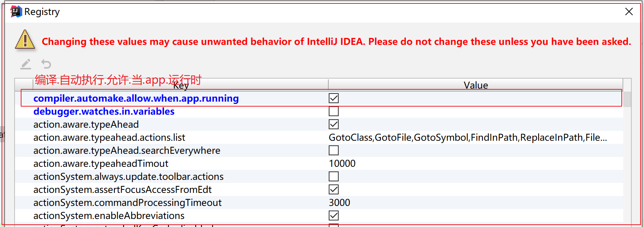Screen dimensions: 644x227
Task: Select actionSystem.commandProcessingTimeout key
Action: click(128, 203)
